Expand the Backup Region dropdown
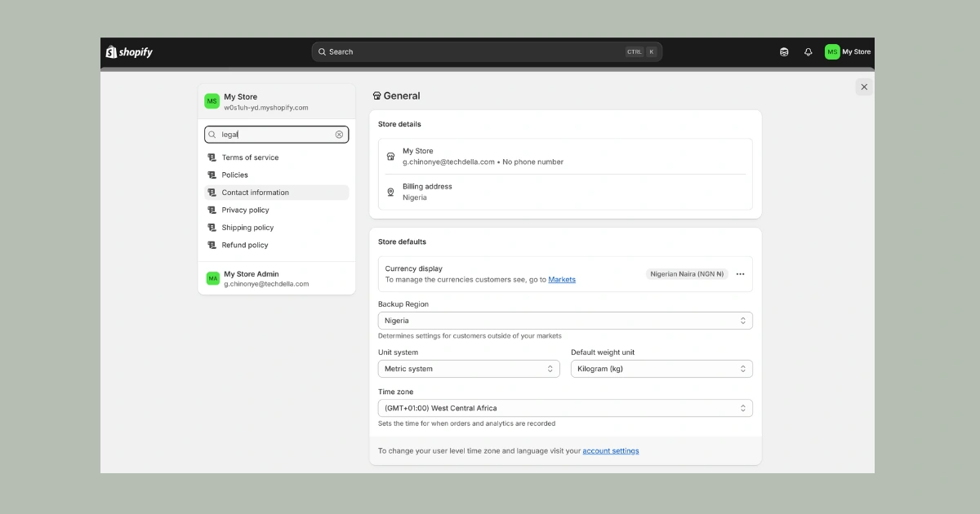Image resolution: width=980 pixels, height=514 pixels. coord(564,321)
